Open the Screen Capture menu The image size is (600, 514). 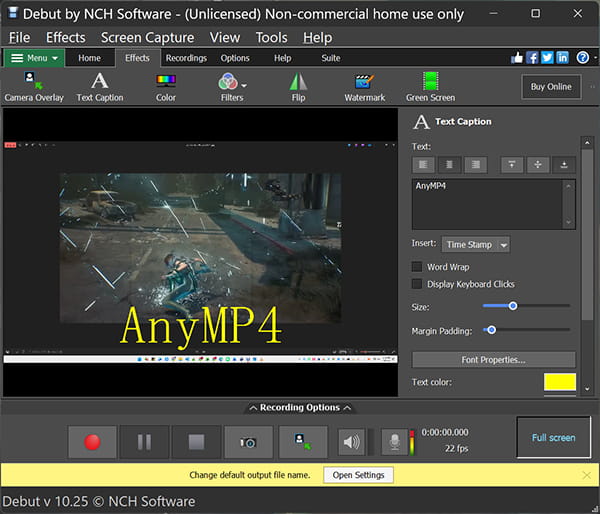click(148, 38)
